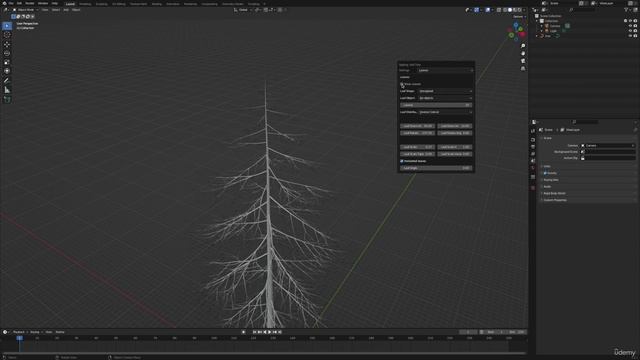This screenshot has height=360, width=640.
Task: Open the Render menu
Action: 30,3
